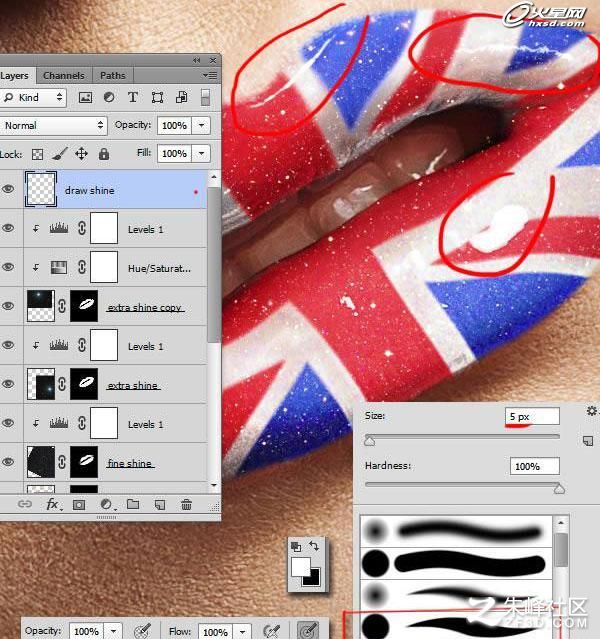Viewport: 600px width, 639px height.
Task: Switch to the Paths tab
Action: (113, 75)
